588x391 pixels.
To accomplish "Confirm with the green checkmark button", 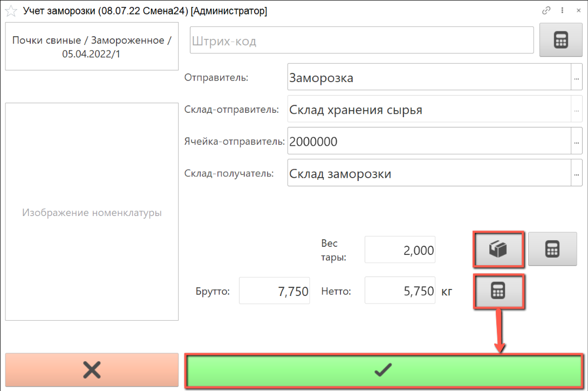I will tap(384, 370).
